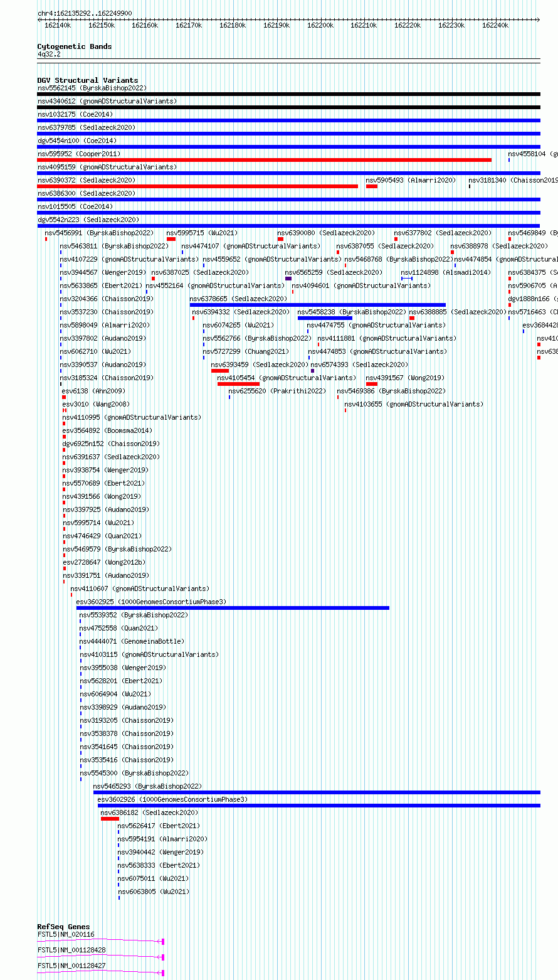Click the esv3010 (Wang2008) label
Screen dimensions: 558x980
[95, 404]
